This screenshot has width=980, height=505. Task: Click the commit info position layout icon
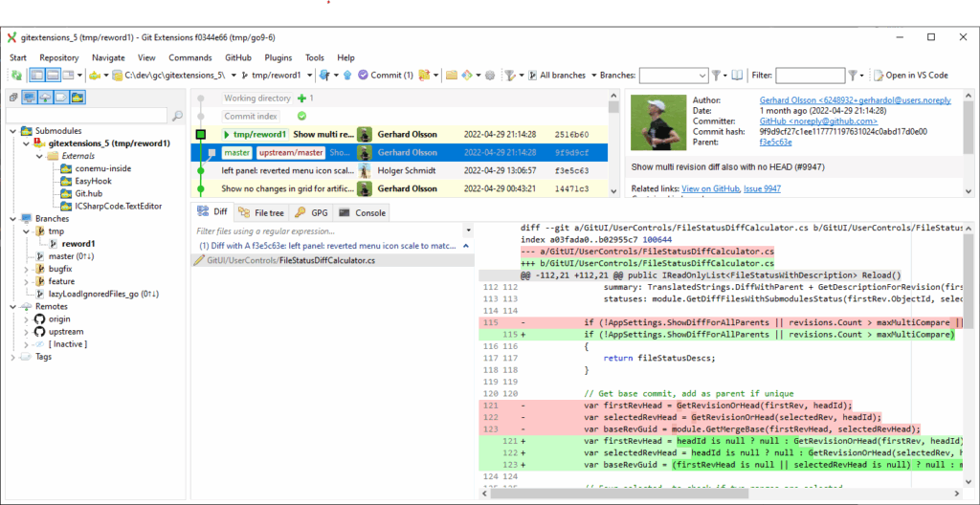[x=68, y=75]
